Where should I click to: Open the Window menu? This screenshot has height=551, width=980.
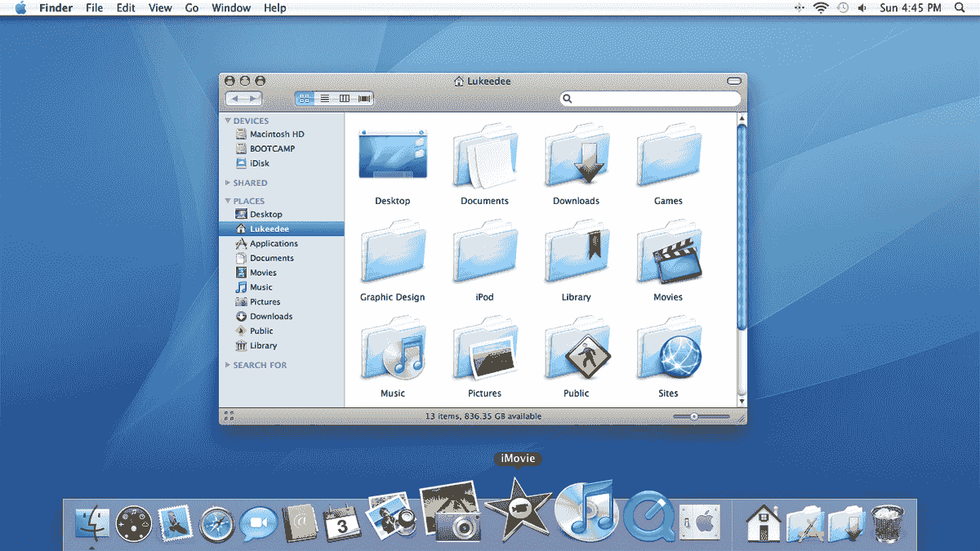(231, 8)
